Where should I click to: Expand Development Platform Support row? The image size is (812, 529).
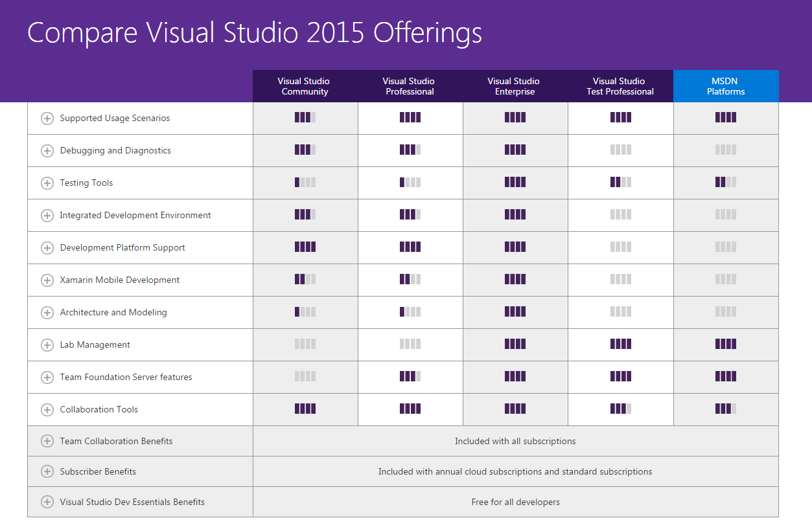pyautogui.click(x=47, y=248)
